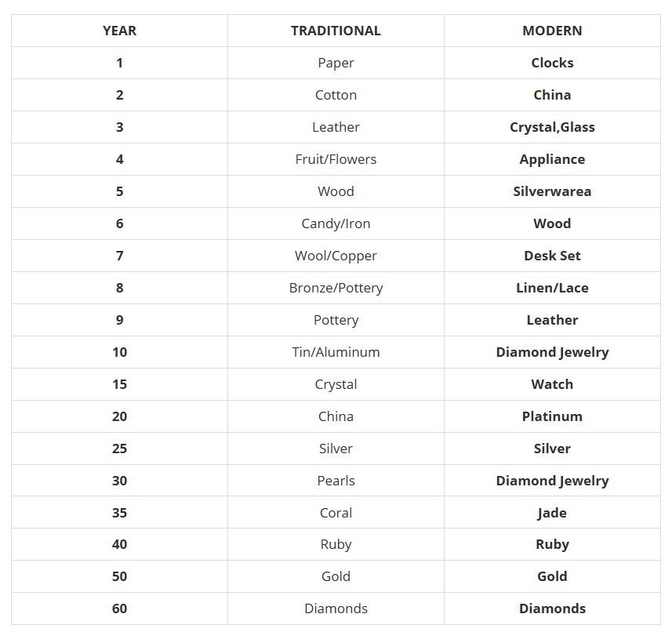Image resolution: width=672 pixels, height=632 pixels.
Task: Select the Cotton traditional gift cell
Action: (336, 95)
